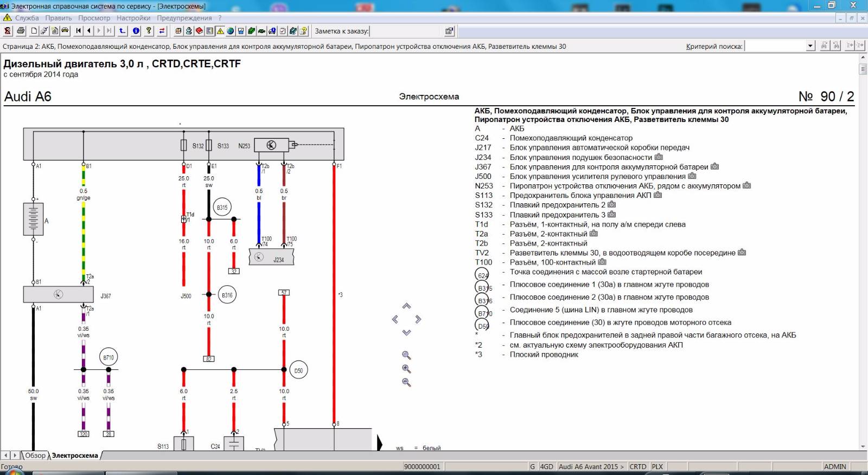Click the red book manual icon

click(199, 31)
